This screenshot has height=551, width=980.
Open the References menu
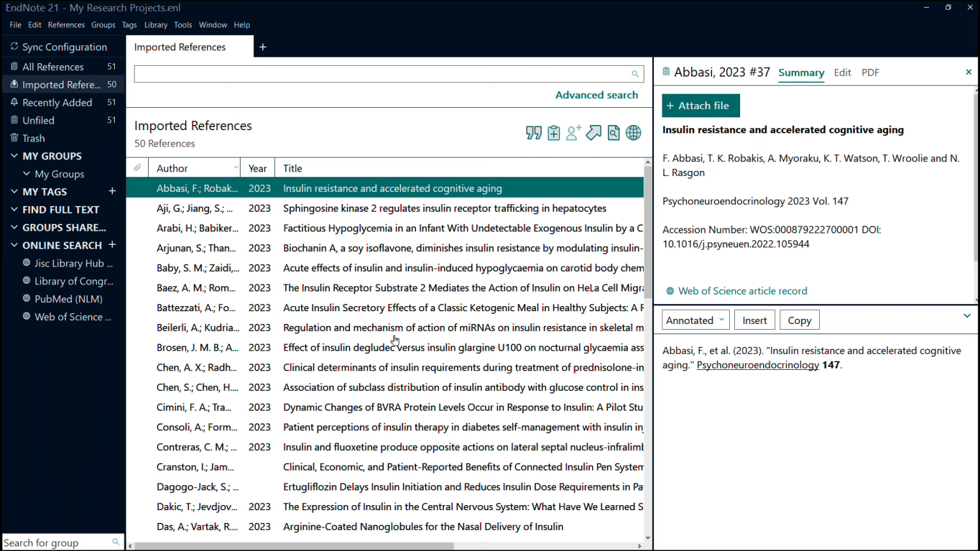[x=66, y=25]
